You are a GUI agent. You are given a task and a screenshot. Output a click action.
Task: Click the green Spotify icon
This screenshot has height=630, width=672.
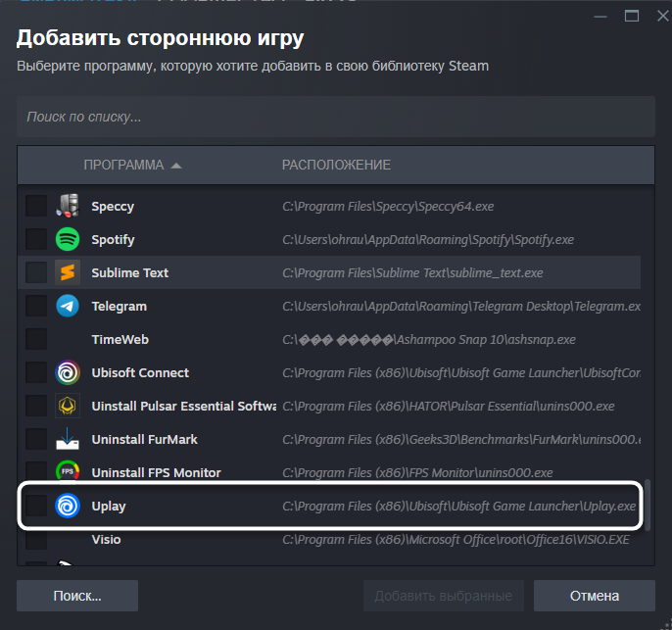coord(68,239)
